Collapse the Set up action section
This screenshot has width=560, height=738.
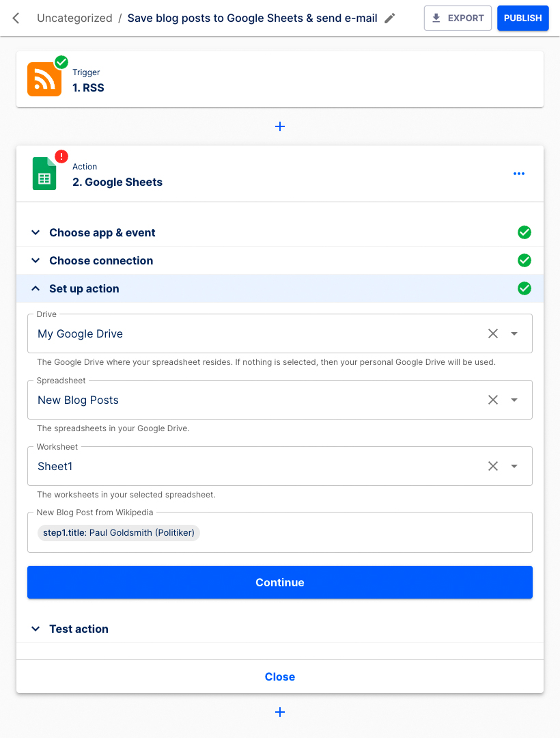pos(84,288)
